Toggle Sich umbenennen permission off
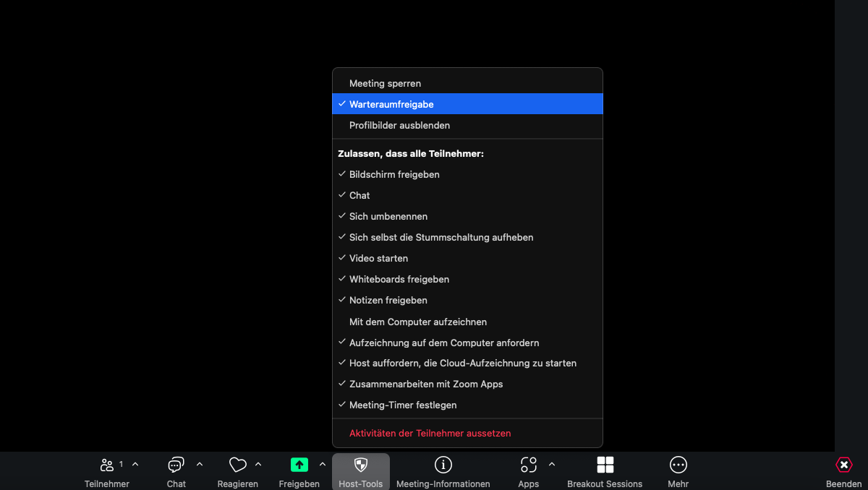This screenshot has height=490, width=868. [x=388, y=216]
